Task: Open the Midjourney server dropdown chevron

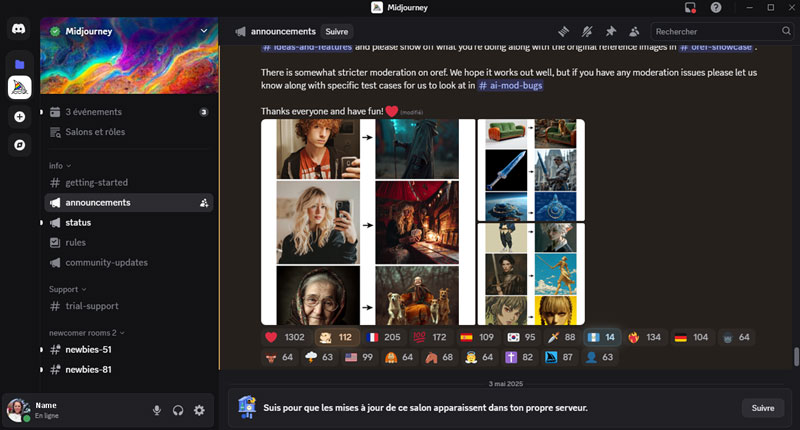Action: (x=204, y=31)
